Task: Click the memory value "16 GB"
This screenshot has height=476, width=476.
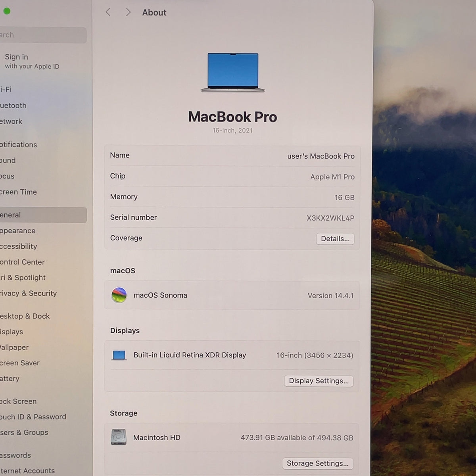Action: (x=344, y=198)
